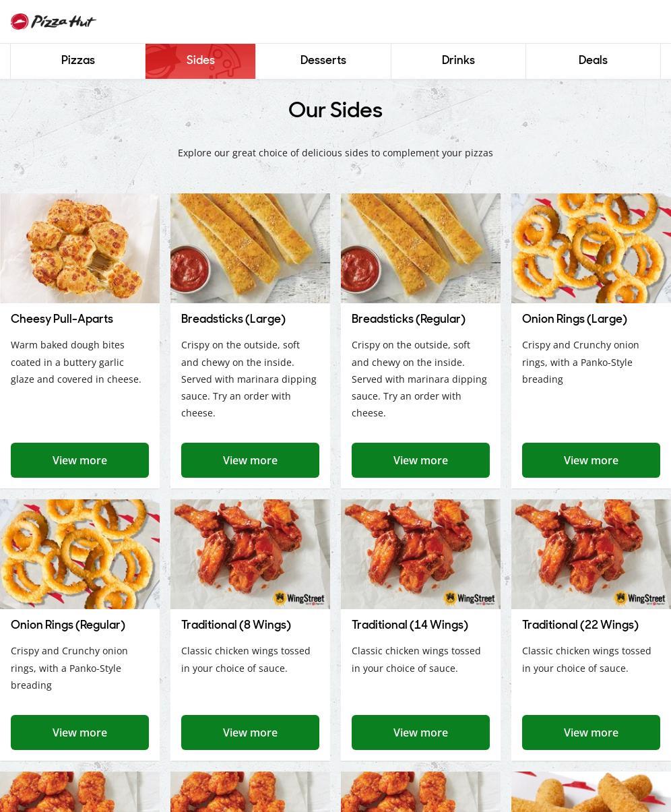Viewport: 671px width, 812px height.
Task: Open the Traditional (22 Wings) title
Action: (x=580, y=625)
